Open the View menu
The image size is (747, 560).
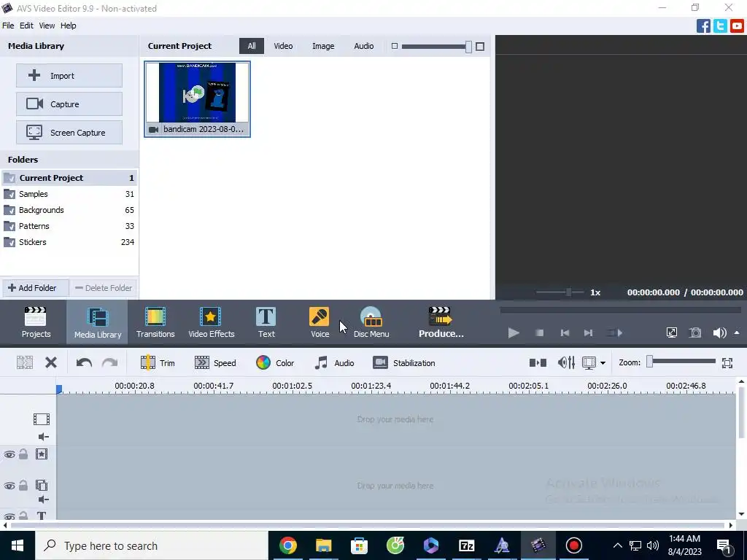point(47,26)
